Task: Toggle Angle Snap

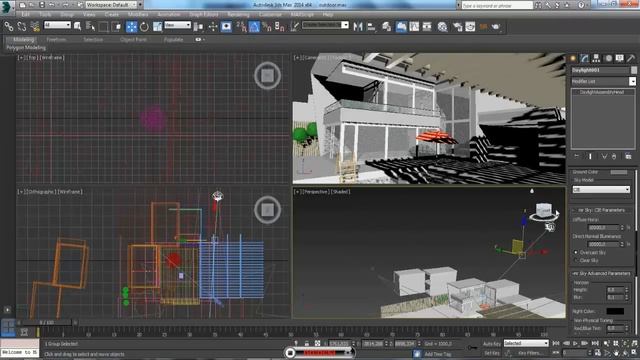Action: [x=254, y=27]
